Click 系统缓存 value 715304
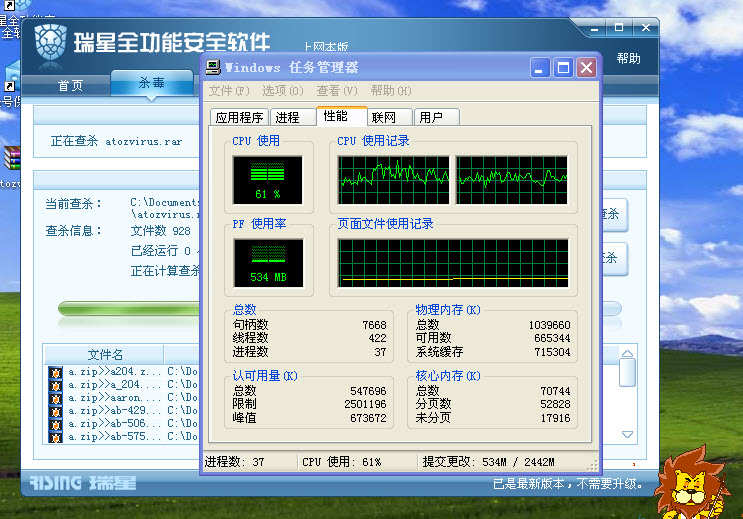The height and width of the screenshot is (519, 743). [x=552, y=352]
